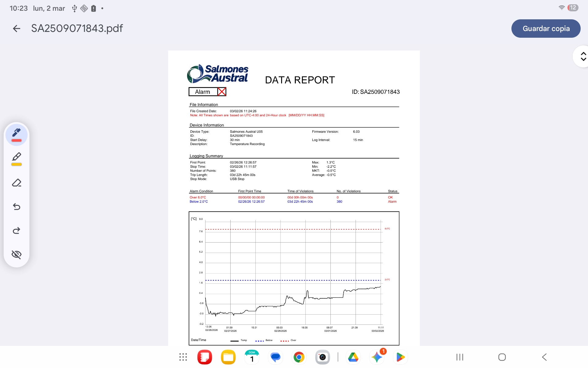The image size is (588, 368).
Task: Click the temperature graph in the report
Action: click(294, 276)
